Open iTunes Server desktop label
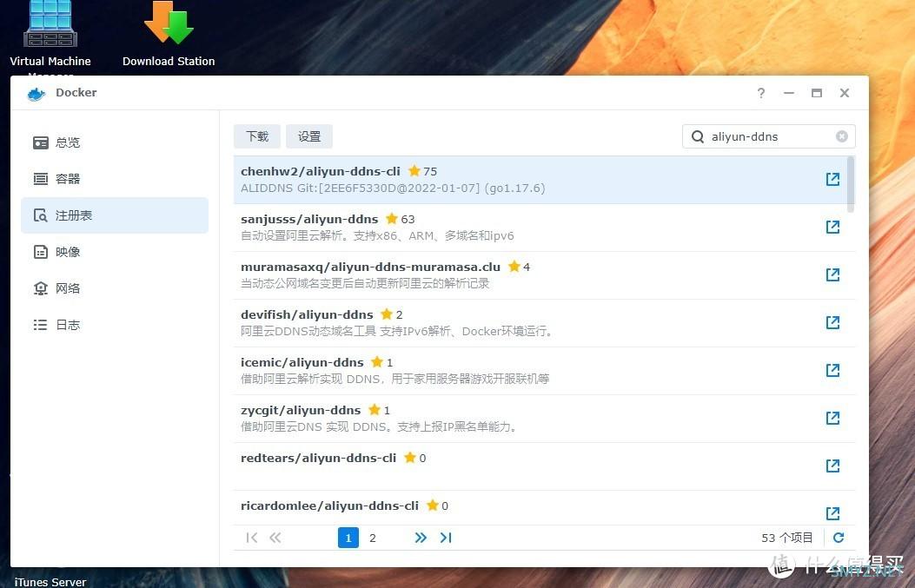The height and width of the screenshot is (588, 915). tap(50, 582)
